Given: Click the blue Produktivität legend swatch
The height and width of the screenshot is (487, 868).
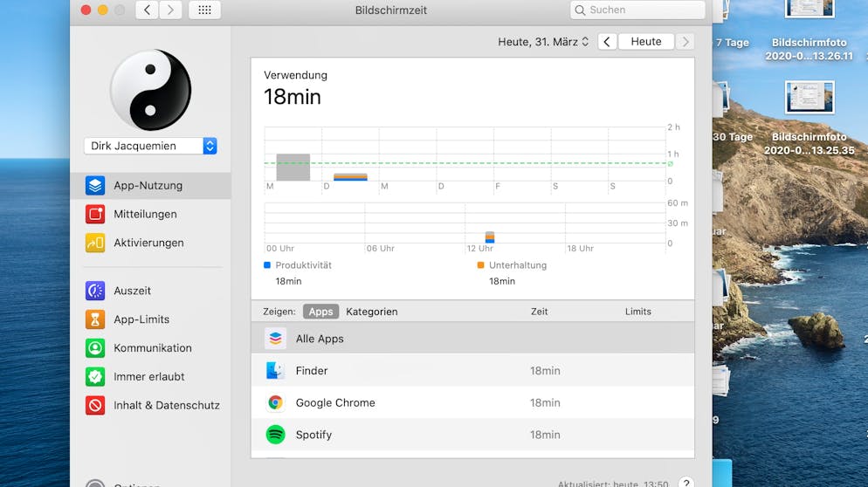Looking at the screenshot, I should click(x=267, y=265).
